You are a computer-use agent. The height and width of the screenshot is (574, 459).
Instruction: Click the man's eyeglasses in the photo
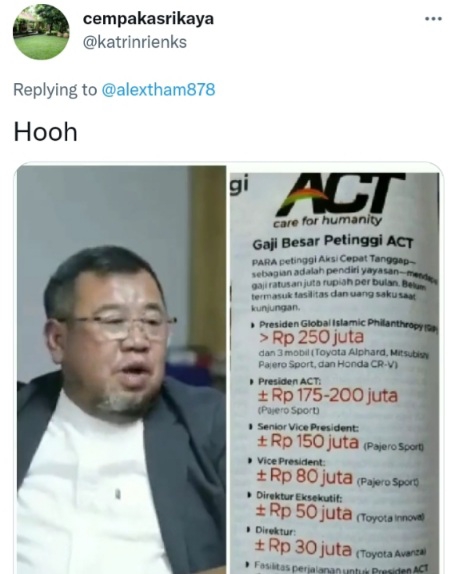[119, 327]
